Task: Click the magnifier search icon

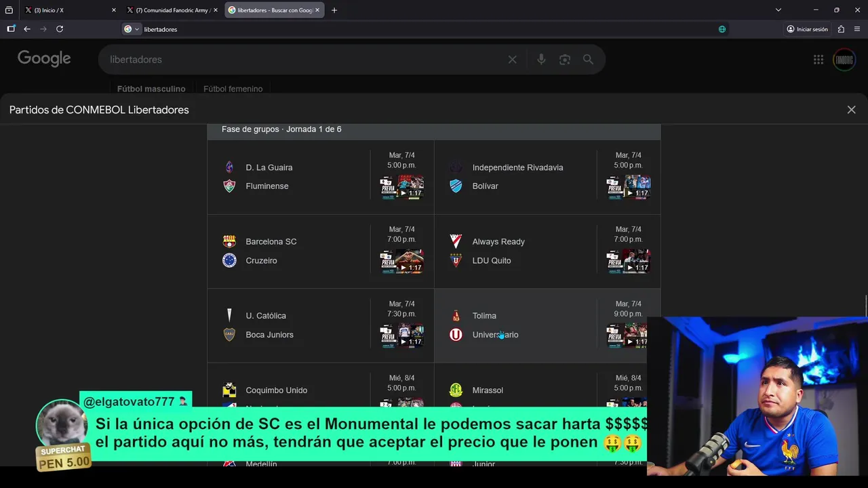Action: click(x=588, y=60)
